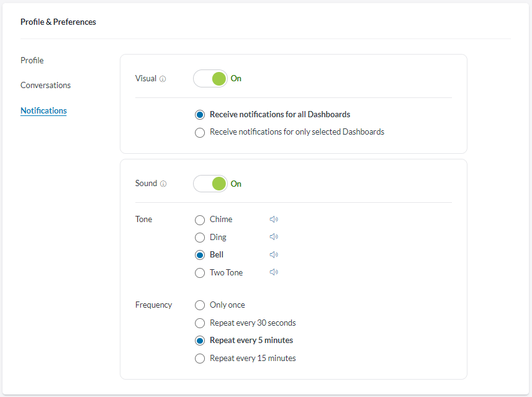Set frequency to Only once
The image size is (532, 397).
[200, 305]
